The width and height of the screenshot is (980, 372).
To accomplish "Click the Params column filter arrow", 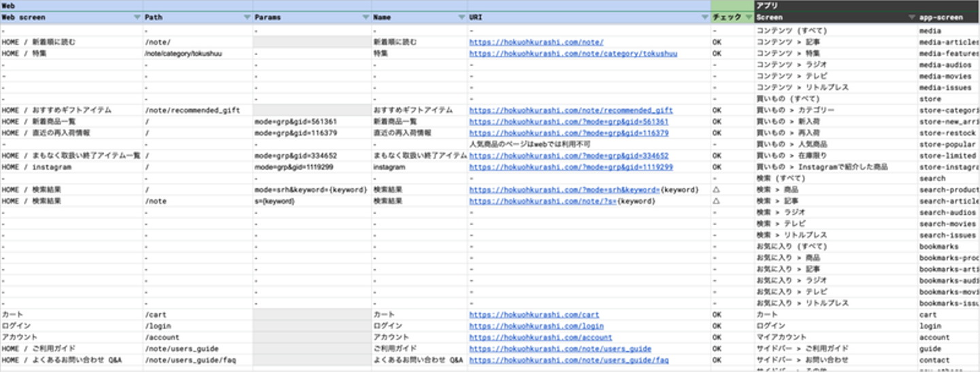I will pos(365,18).
